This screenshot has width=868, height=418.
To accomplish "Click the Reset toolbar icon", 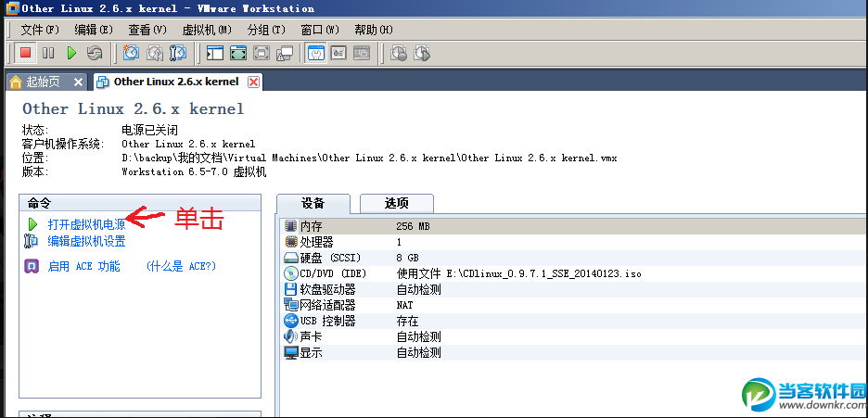I will pos(95,53).
